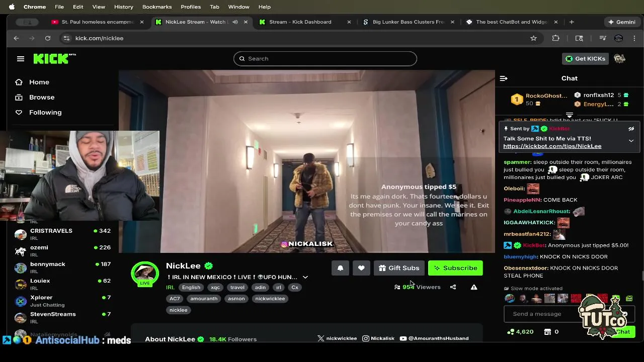The height and width of the screenshot is (362, 644).
Task: Expand the pinned chat message chevron
Action: pyautogui.click(x=631, y=141)
